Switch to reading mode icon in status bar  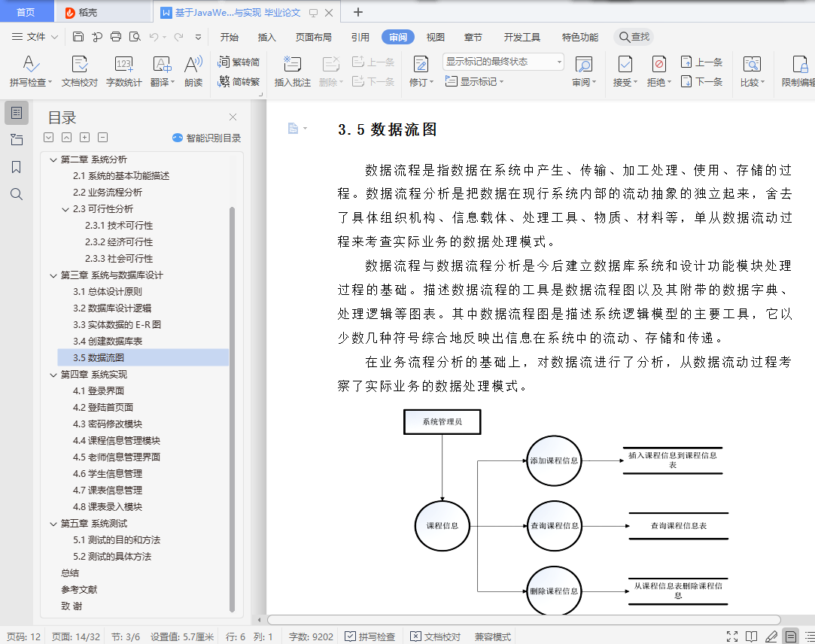pyautogui.click(x=751, y=636)
